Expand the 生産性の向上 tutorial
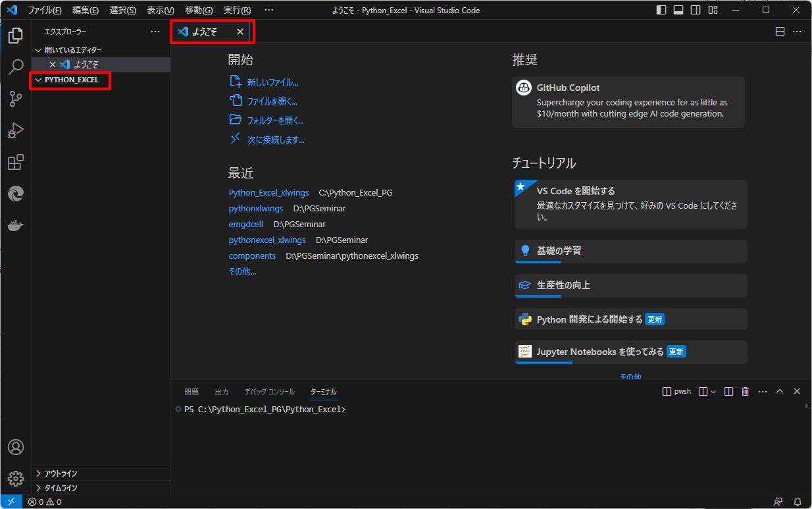 coord(631,286)
